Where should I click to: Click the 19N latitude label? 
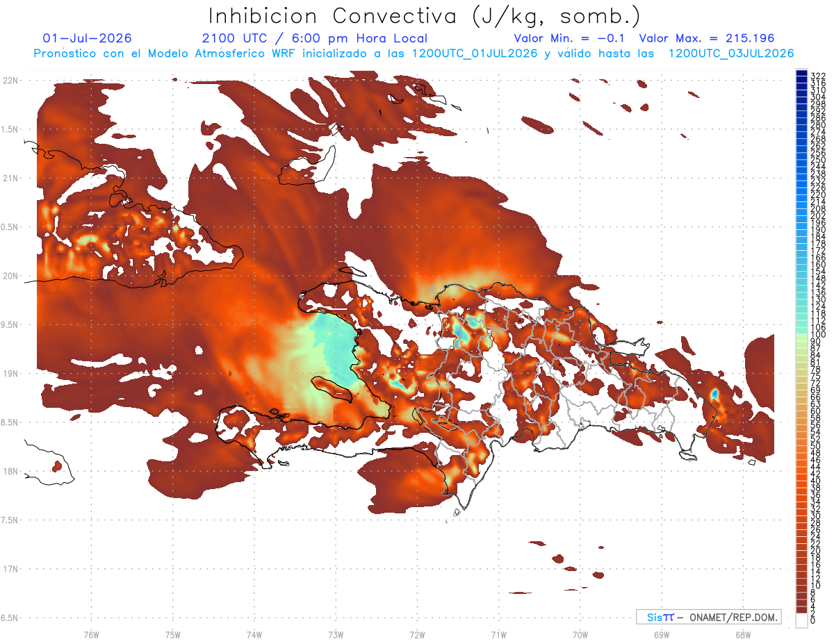[10, 373]
